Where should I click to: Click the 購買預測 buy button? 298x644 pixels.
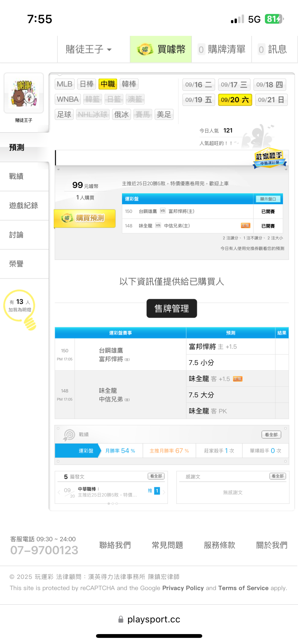point(85,218)
